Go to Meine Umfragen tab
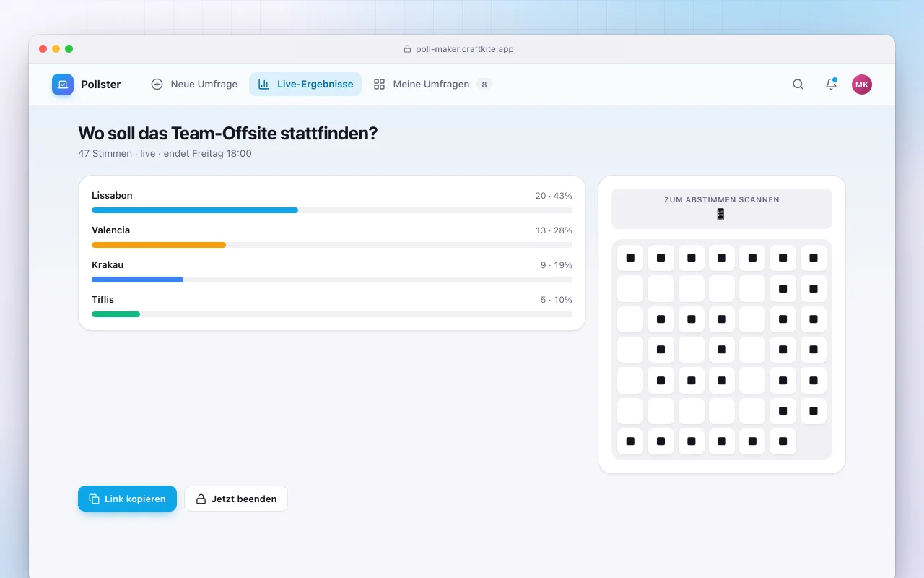The height and width of the screenshot is (578, 924). pos(432,85)
